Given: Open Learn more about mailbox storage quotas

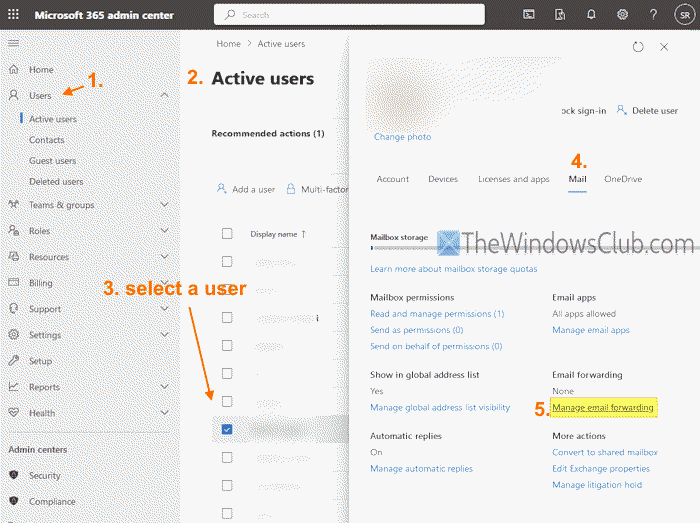Looking at the screenshot, I should point(454,269).
